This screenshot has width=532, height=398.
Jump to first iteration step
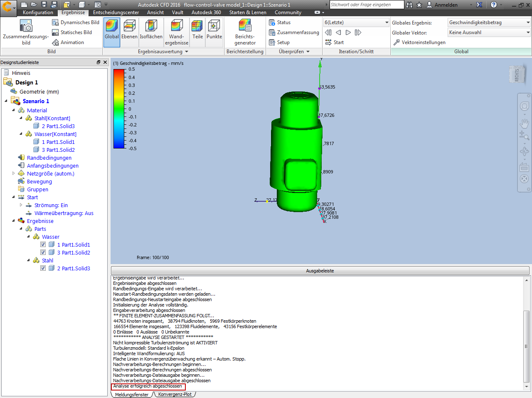(328, 32)
